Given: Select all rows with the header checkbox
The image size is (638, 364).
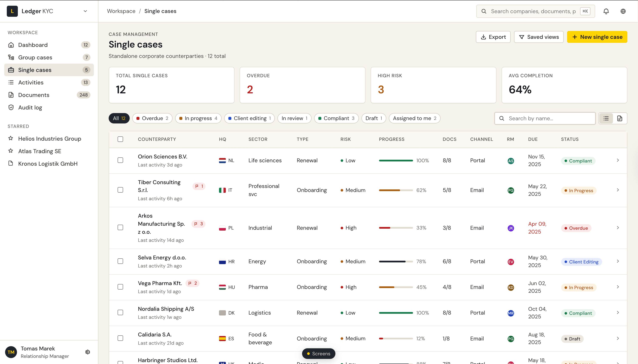Looking at the screenshot, I should (x=120, y=139).
